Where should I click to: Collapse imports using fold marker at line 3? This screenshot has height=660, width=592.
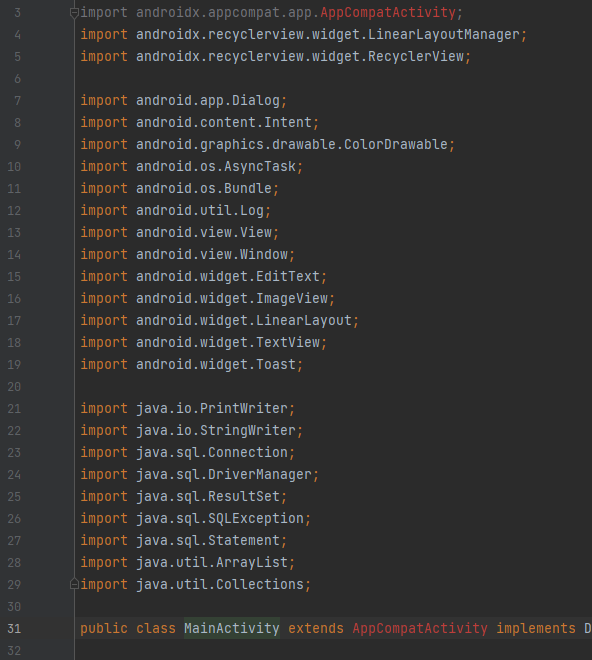pyautogui.click(x=74, y=13)
